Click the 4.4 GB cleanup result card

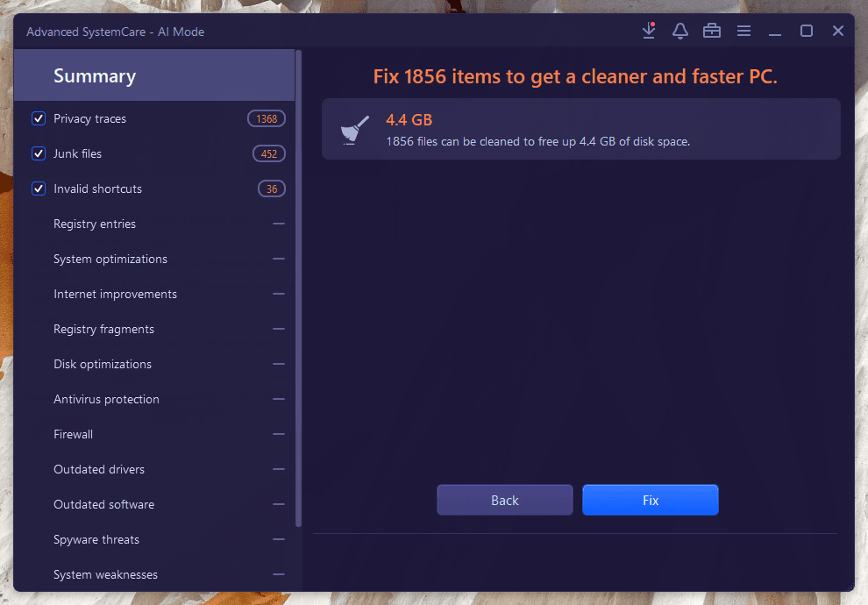pyautogui.click(x=580, y=129)
